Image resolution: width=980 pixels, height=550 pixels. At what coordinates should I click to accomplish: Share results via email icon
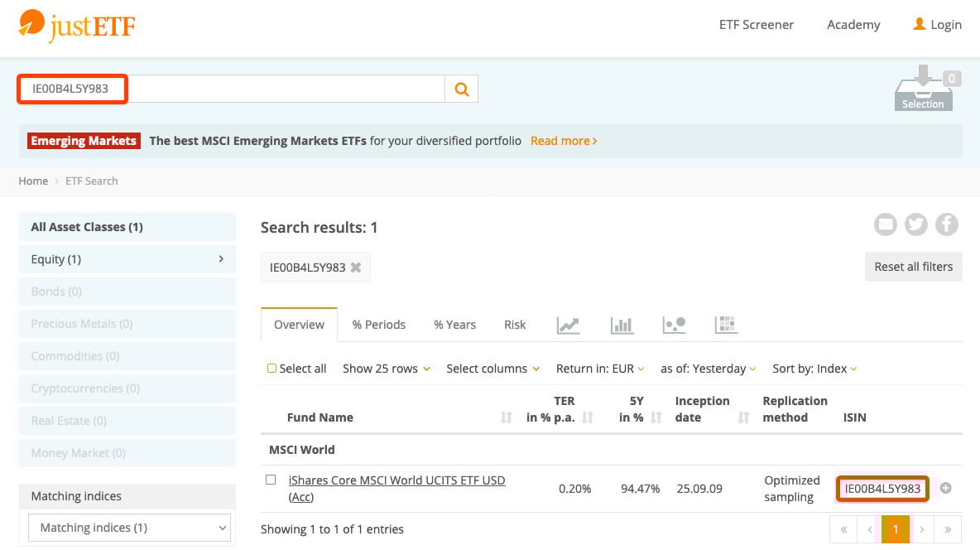[886, 224]
